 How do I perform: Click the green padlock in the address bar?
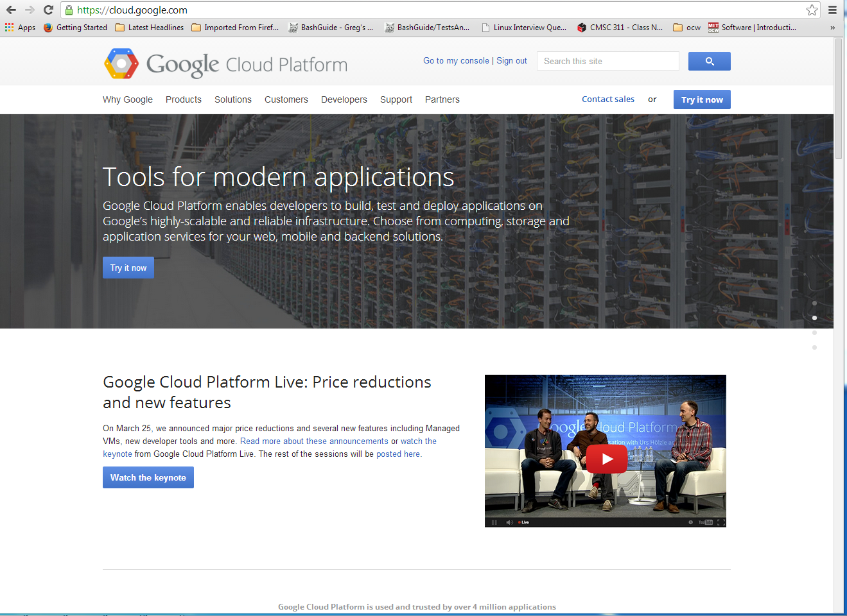coord(69,10)
